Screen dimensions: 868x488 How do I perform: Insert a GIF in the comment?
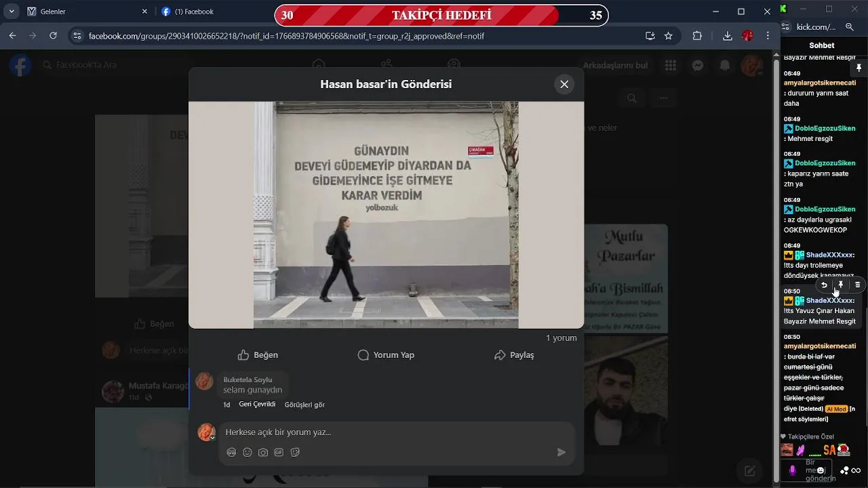279,452
